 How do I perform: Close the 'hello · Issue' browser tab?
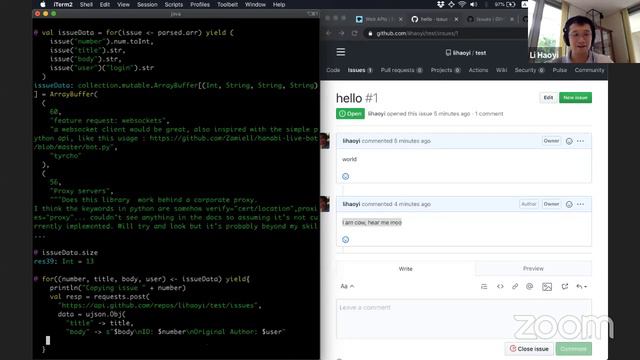pos(456,19)
